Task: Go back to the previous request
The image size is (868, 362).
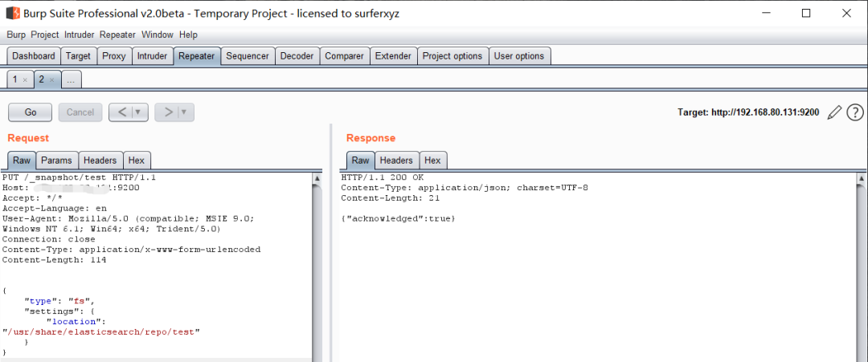Action: click(121, 112)
